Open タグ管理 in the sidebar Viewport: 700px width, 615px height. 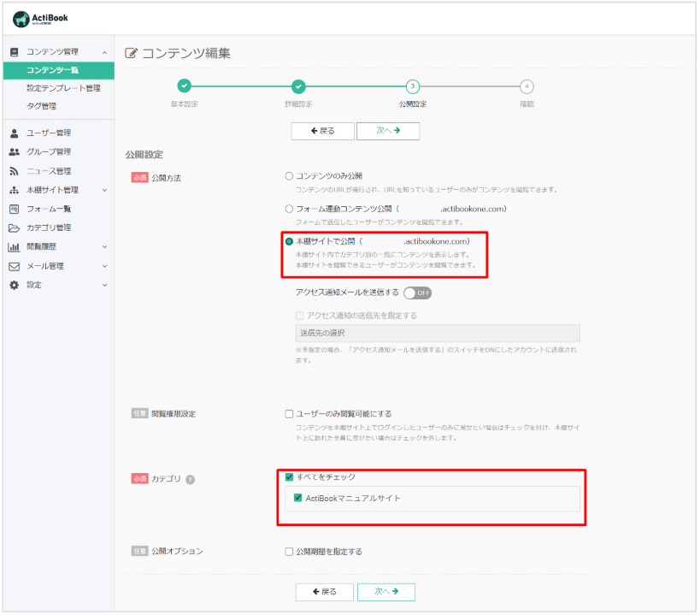click(41, 106)
